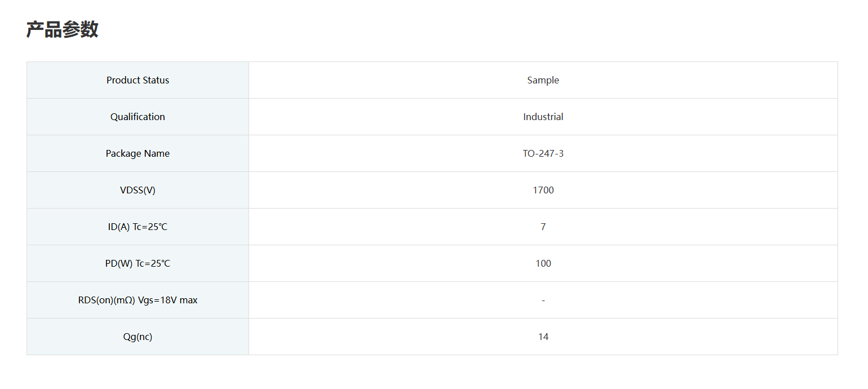Screen dimensions: 868x389
Task: Click the 100 power dissipation value
Action: 543,263
